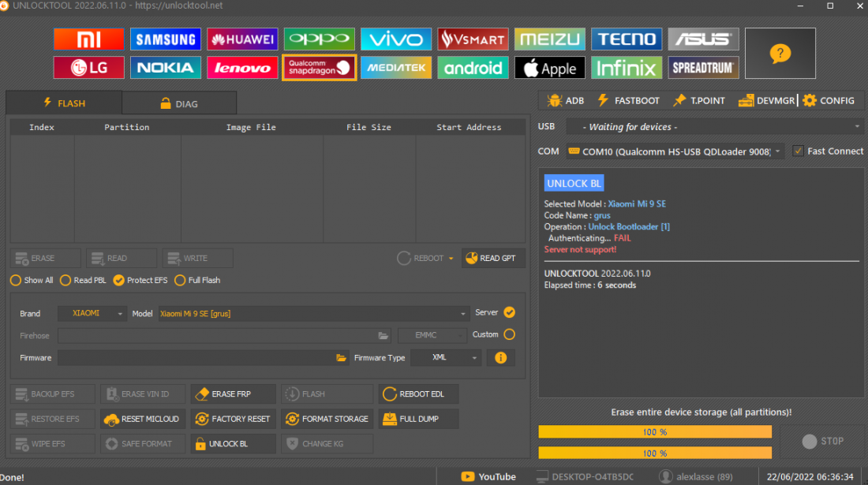Click the READ GPT button
Screen dimensions: 868x485
pos(492,258)
